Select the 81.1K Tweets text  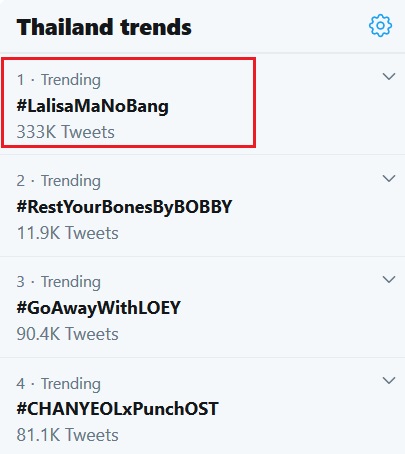[68, 435]
